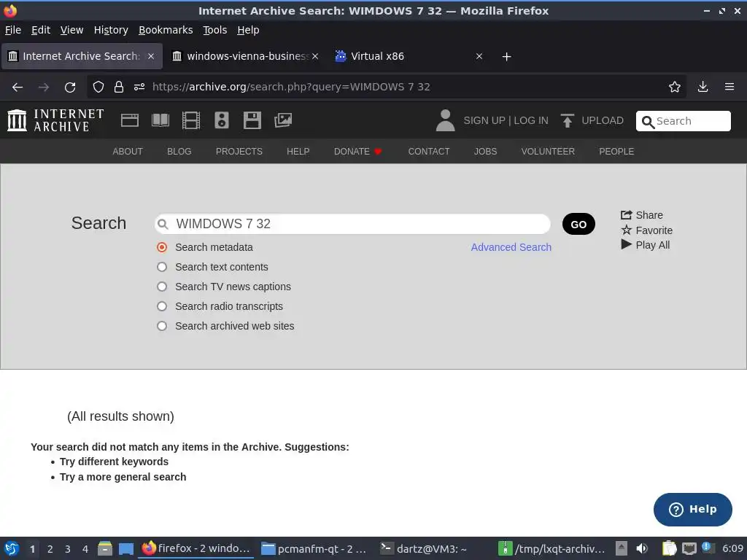Close the windows-vienna-business tab
The width and height of the screenshot is (747, 560).
coord(315,56)
